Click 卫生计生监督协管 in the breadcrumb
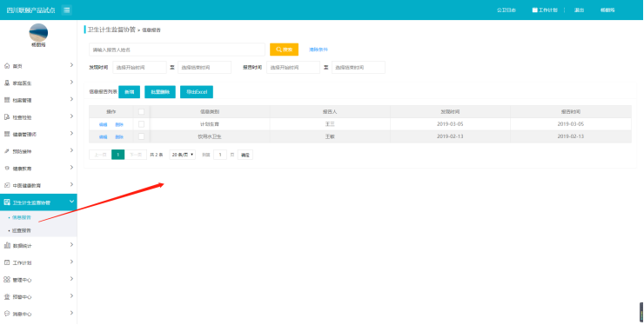Screen dimensions: 644x325 click(x=111, y=30)
